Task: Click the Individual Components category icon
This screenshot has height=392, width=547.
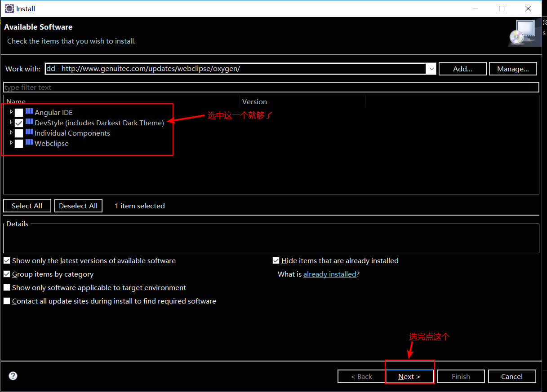Action: tap(29, 132)
